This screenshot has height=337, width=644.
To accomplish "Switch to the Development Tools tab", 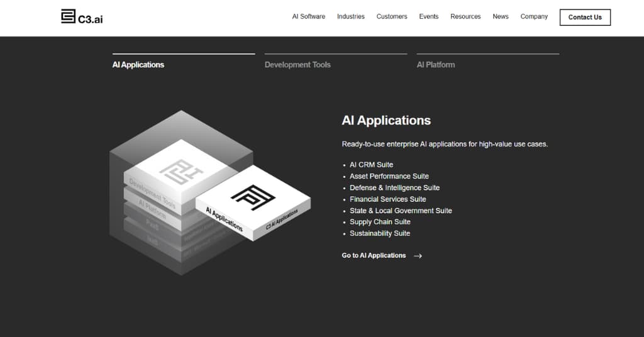I will tap(297, 64).
